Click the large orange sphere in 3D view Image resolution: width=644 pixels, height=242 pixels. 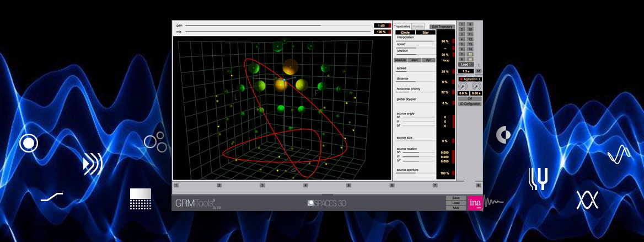(x=291, y=67)
